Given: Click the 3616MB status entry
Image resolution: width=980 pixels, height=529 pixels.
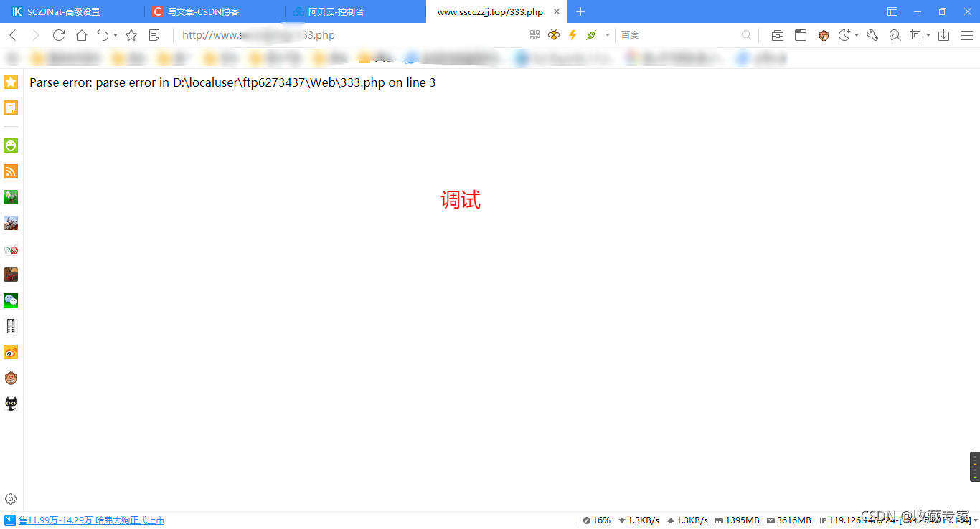Looking at the screenshot, I should (x=788, y=520).
